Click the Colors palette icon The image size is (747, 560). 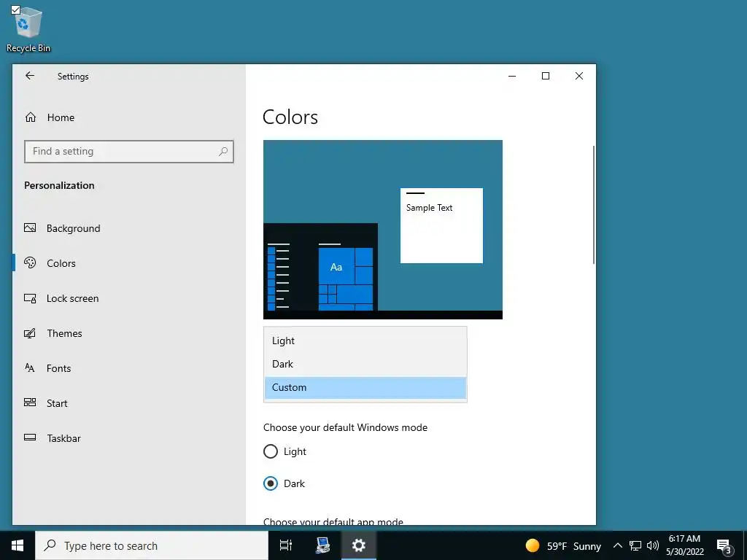30,262
